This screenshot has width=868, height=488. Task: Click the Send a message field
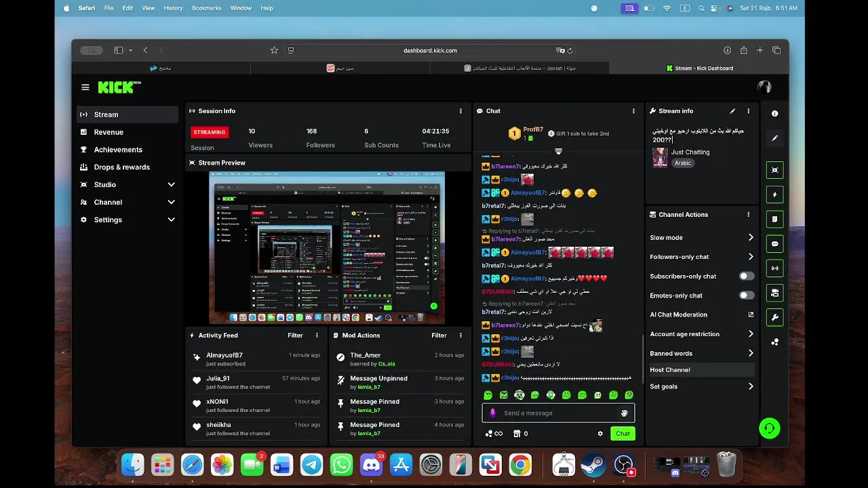click(x=558, y=413)
